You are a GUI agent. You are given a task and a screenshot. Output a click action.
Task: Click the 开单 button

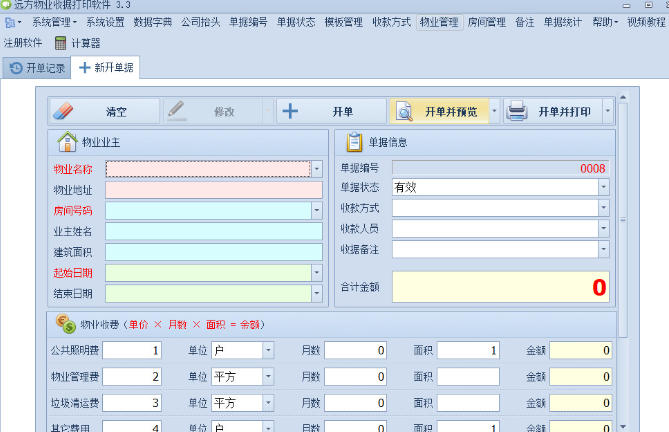click(332, 111)
